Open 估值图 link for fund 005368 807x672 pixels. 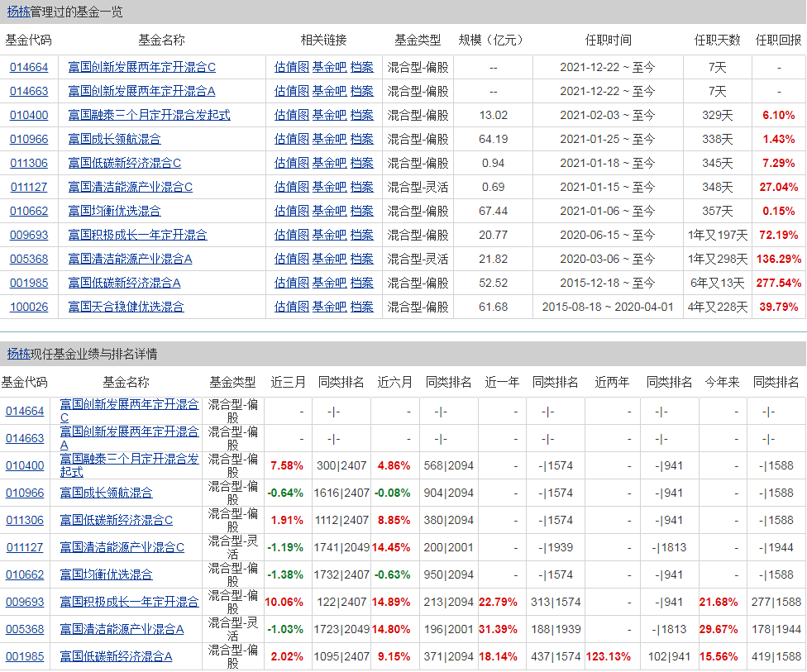click(x=291, y=259)
